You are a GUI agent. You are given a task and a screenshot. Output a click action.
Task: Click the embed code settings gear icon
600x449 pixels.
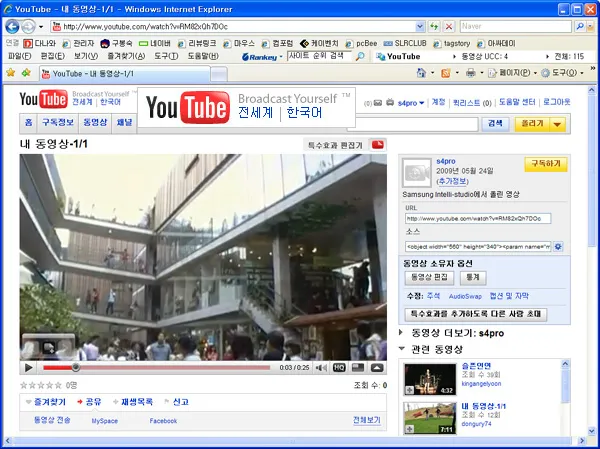point(558,246)
